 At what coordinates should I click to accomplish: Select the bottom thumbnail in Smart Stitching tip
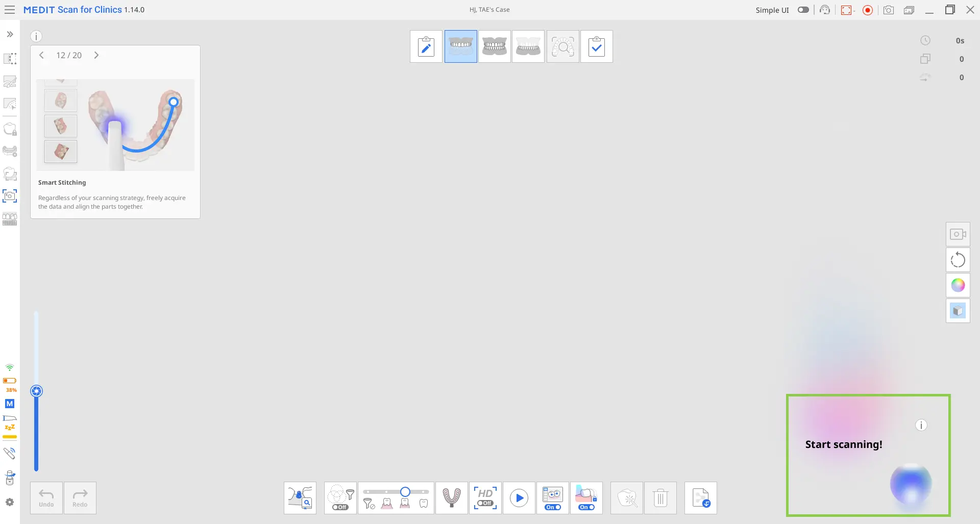[x=61, y=152]
